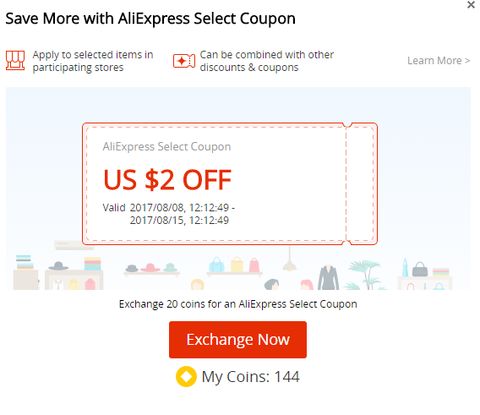Click the My Coins: 144 balance text

(x=250, y=377)
